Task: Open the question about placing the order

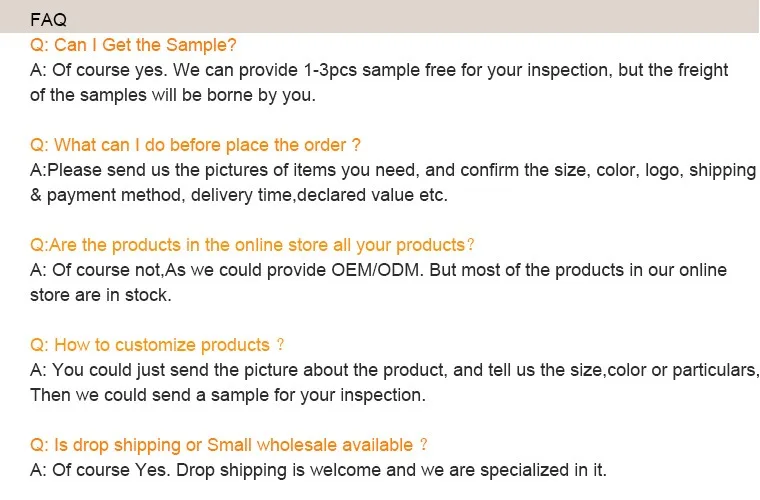Action: point(195,145)
